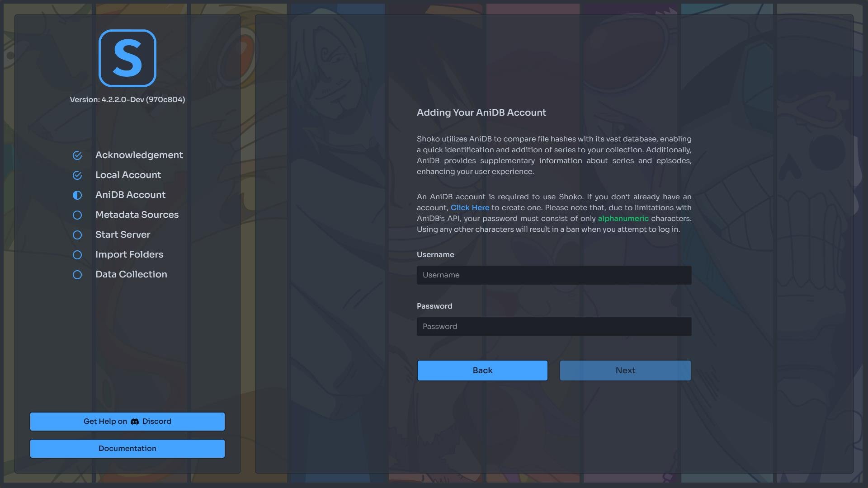This screenshot has height=488, width=868.
Task: Toggle the Local Account completed checkmark
Action: 76,175
